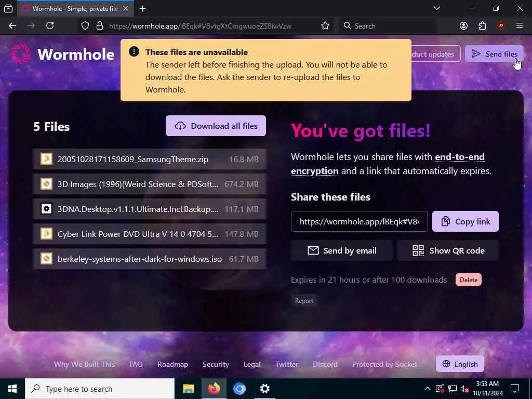
Task: Open the Firefox account icon
Action: pos(463,26)
